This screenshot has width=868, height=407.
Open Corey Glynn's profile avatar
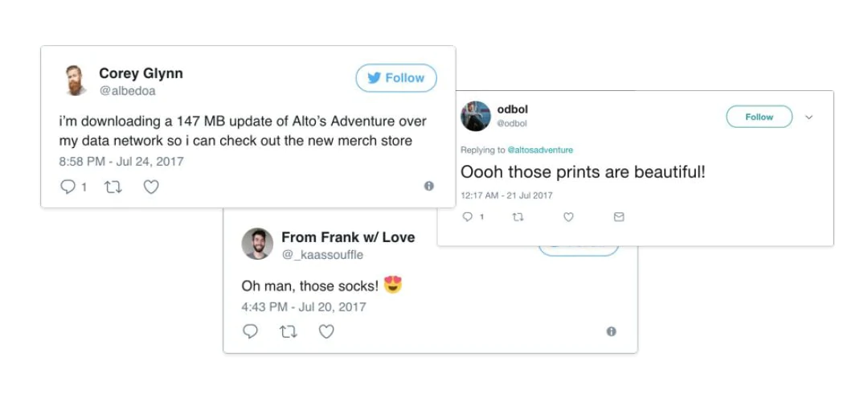click(x=75, y=80)
